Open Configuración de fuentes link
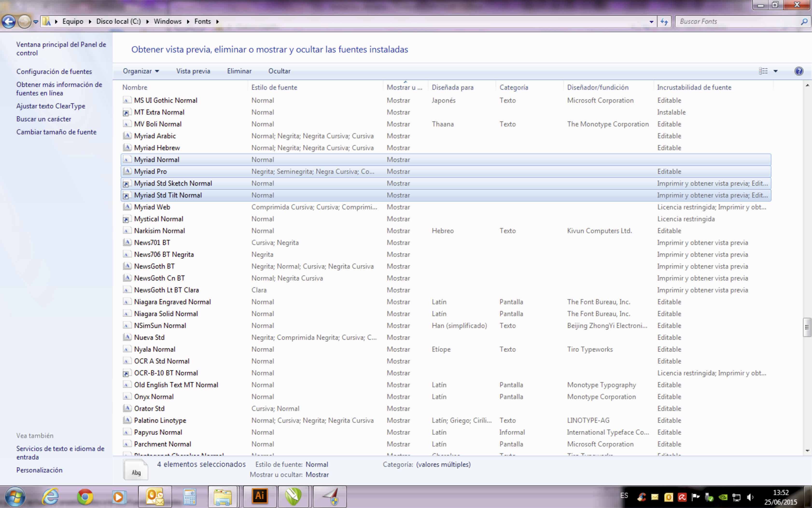Image resolution: width=812 pixels, height=508 pixels. pyautogui.click(x=54, y=72)
